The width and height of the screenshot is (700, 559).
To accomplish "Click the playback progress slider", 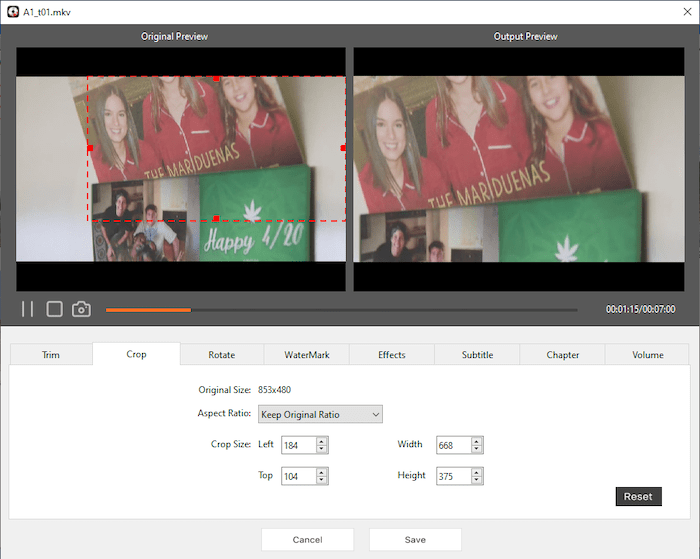I will point(340,310).
